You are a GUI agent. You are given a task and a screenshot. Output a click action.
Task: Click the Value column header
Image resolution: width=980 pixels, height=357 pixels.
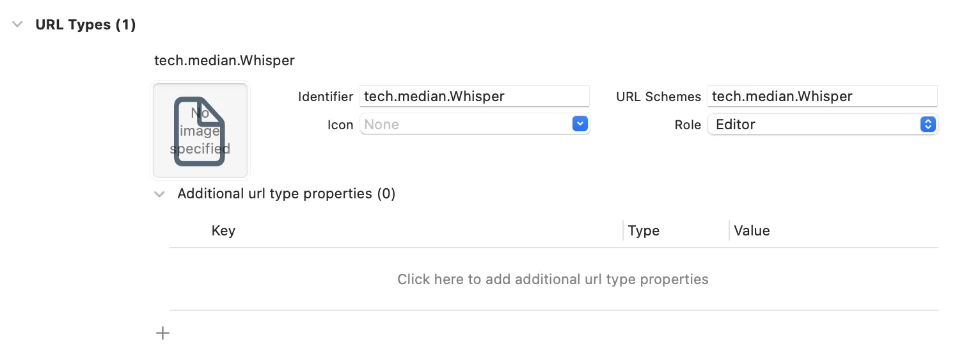(x=752, y=231)
